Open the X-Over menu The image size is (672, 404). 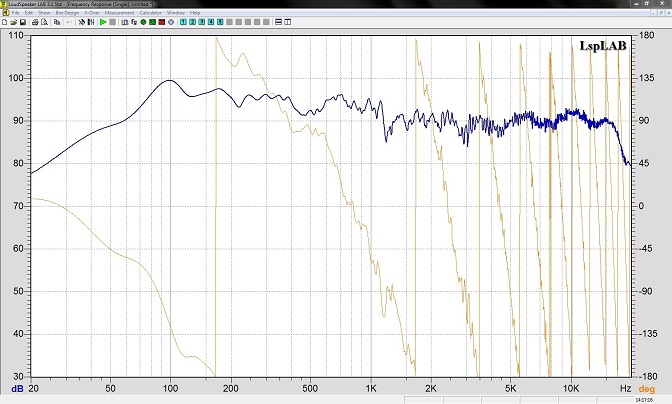coord(92,13)
